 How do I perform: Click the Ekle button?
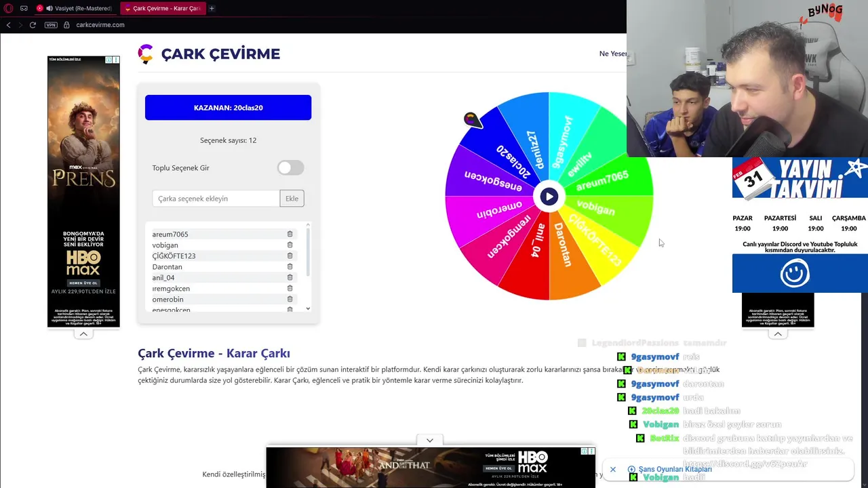click(x=292, y=199)
